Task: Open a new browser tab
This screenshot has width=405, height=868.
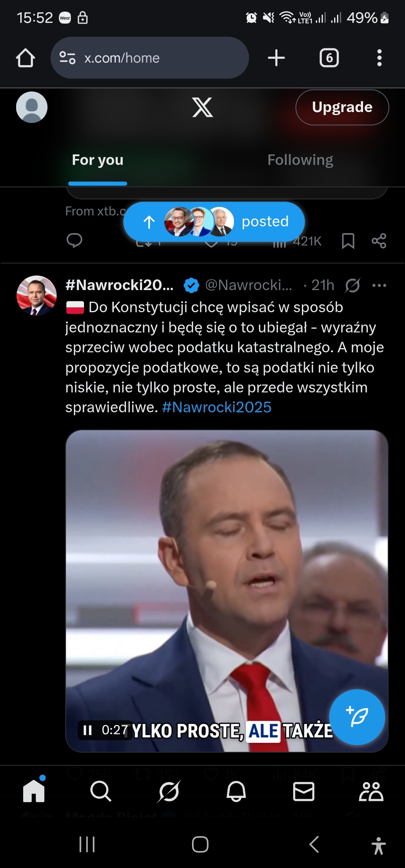Action: tap(276, 58)
